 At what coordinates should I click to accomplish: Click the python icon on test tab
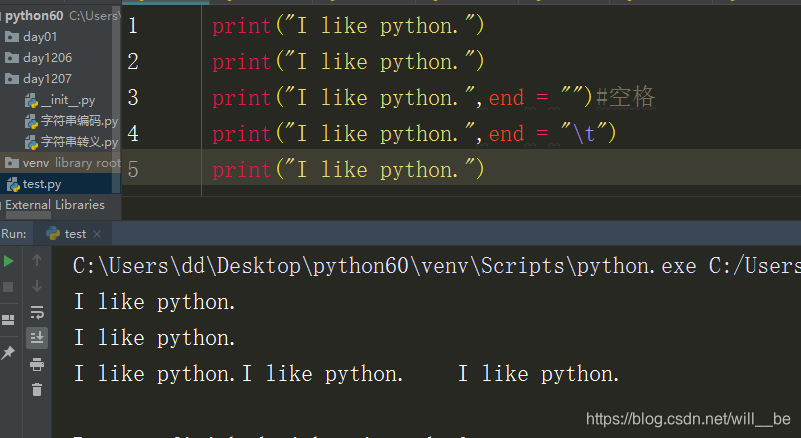(53, 234)
